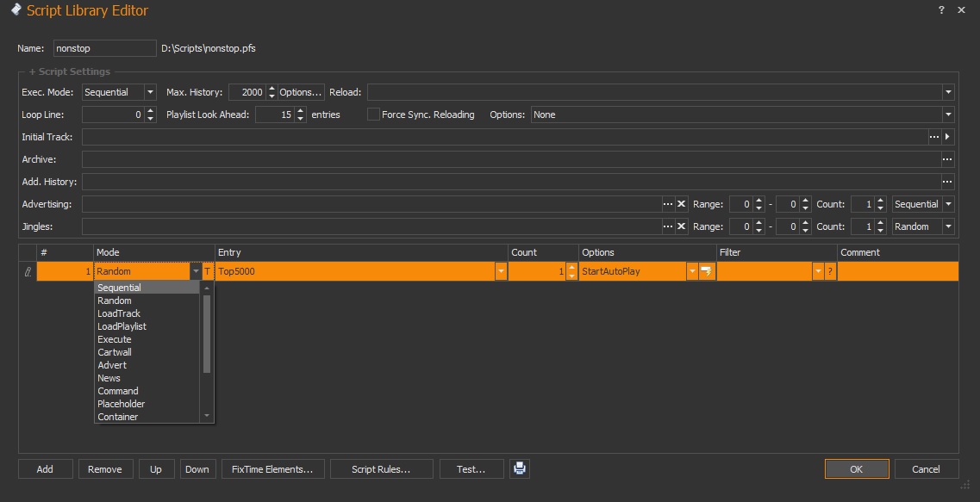Viewport: 980px width, 502px height.
Task: Select LoadPlaylist in the Mode list
Action: click(147, 326)
